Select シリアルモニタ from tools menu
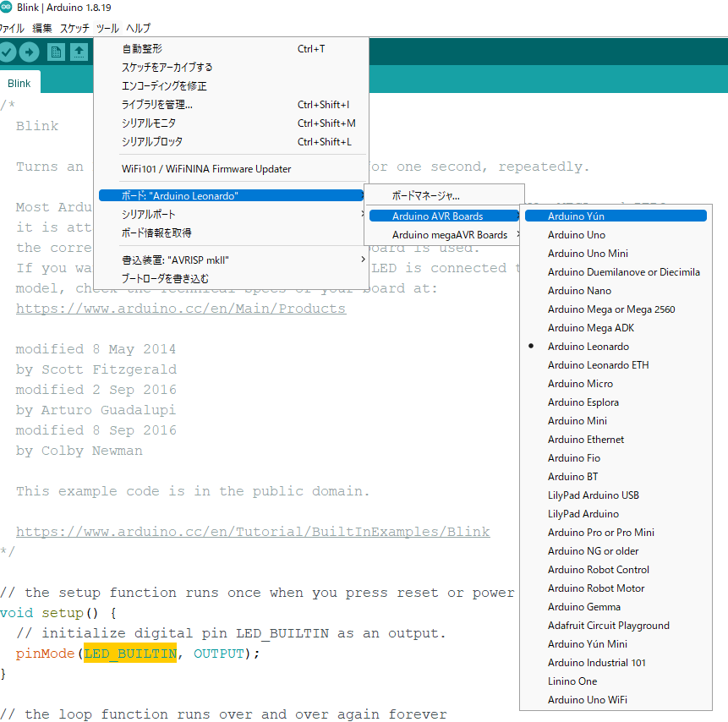Screen dimensions: 728x722 coord(149,123)
